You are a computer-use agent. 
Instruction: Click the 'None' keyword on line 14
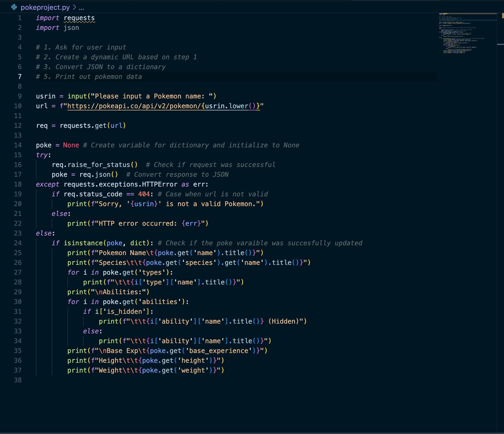[71, 145]
